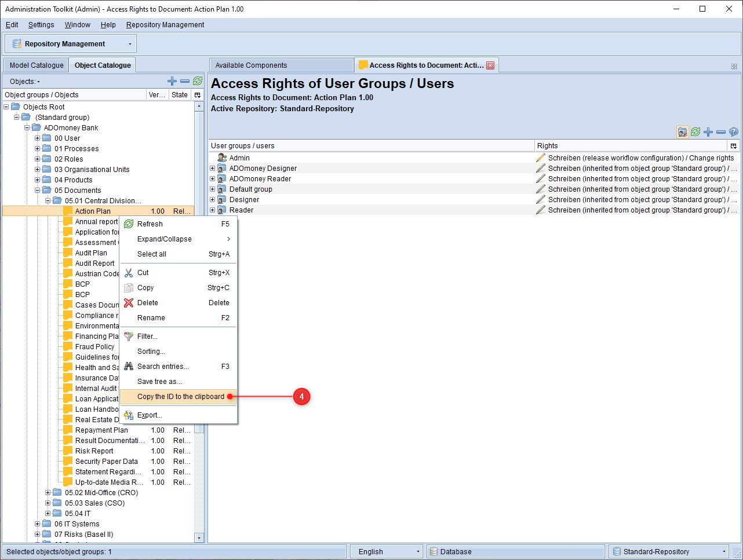Image resolution: width=743 pixels, height=560 pixels.
Task: Select the Risk Report document
Action: click(94, 451)
